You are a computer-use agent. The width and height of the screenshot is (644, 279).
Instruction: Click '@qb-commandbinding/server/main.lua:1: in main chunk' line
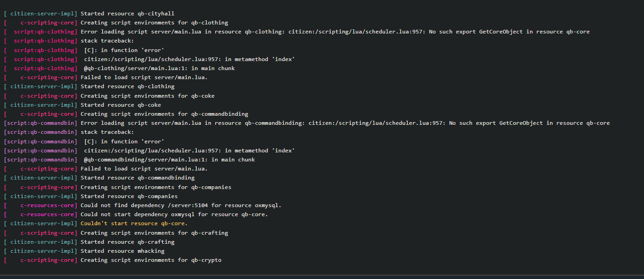pos(129,160)
